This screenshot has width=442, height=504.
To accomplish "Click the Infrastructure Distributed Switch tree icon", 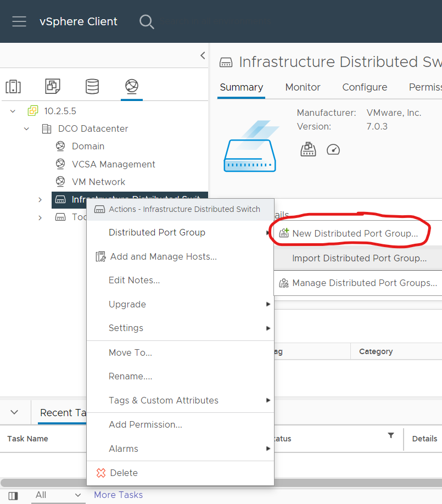I will [60, 200].
